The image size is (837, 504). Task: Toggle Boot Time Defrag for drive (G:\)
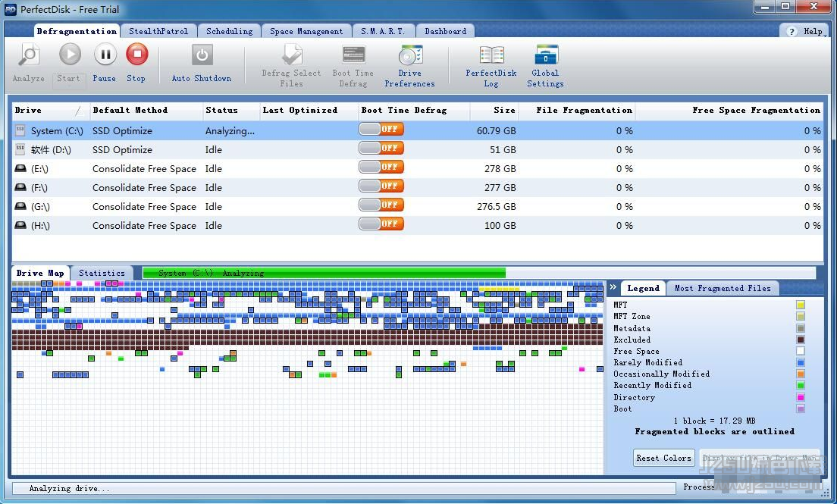pos(381,205)
